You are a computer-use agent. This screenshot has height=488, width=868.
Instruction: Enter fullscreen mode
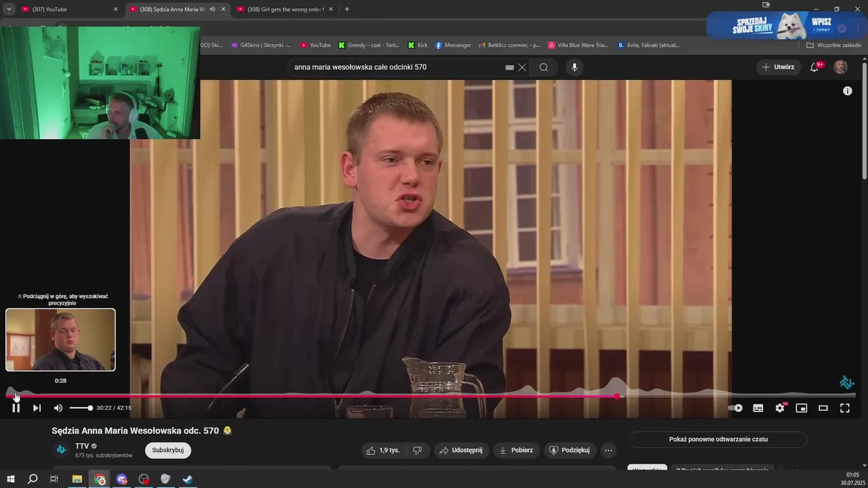845,408
